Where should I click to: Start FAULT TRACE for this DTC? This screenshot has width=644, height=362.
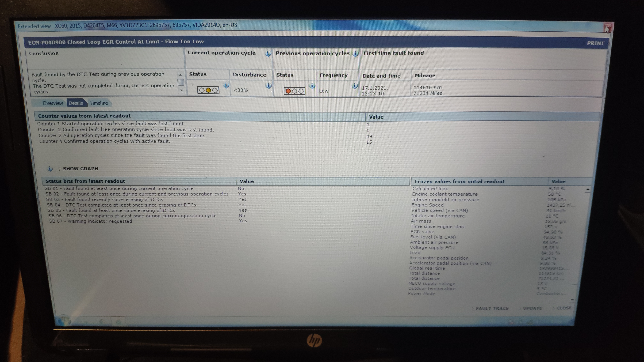[x=492, y=309]
